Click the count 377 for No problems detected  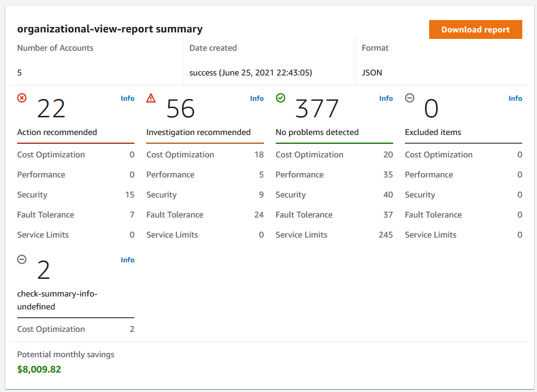(317, 109)
